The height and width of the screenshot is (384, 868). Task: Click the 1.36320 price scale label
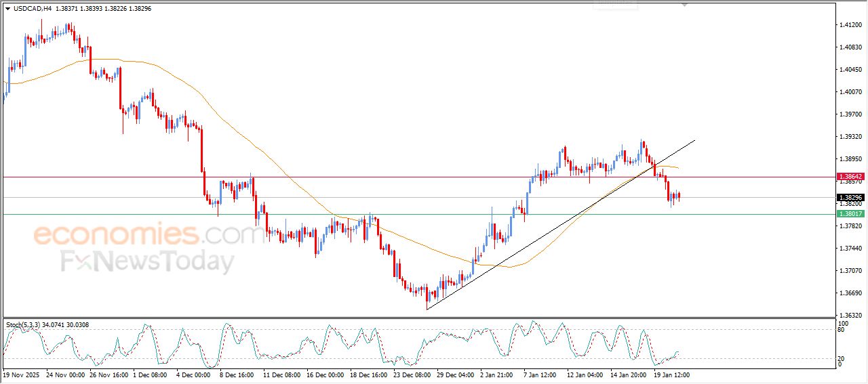tap(850, 316)
